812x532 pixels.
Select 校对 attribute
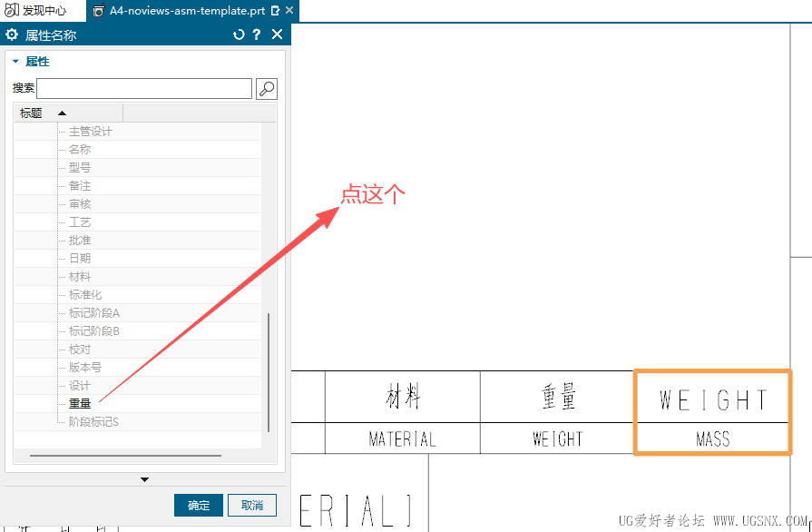click(80, 350)
